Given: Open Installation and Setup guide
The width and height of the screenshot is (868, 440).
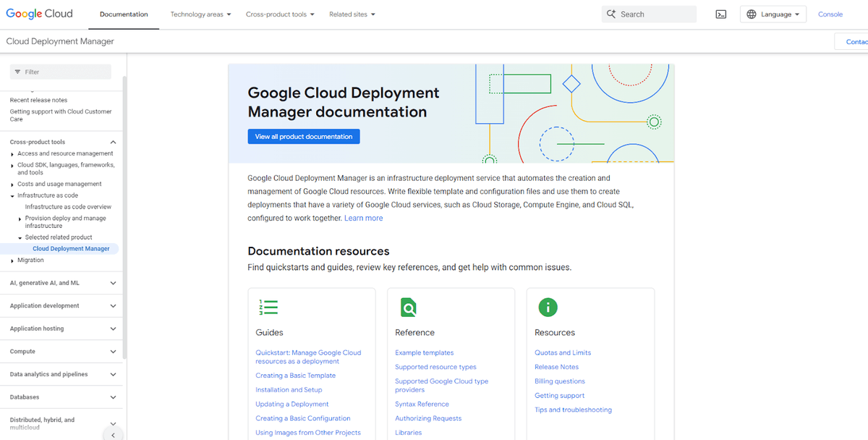Looking at the screenshot, I should (289, 390).
